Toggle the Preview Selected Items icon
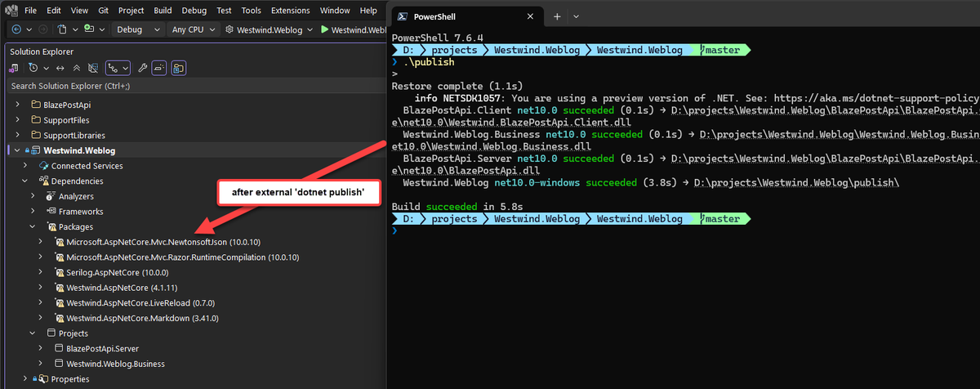 pyautogui.click(x=158, y=68)
